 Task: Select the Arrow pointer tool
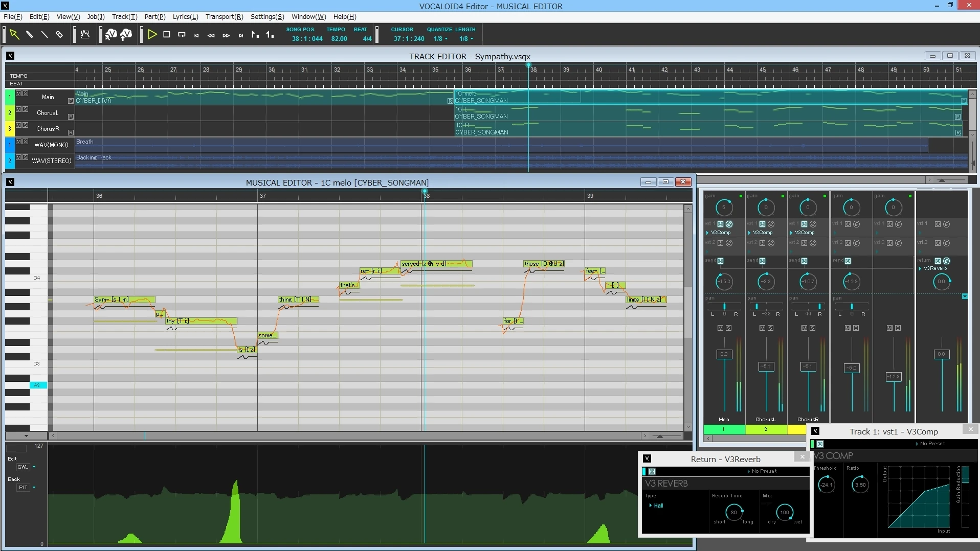[x=14, y=35]
